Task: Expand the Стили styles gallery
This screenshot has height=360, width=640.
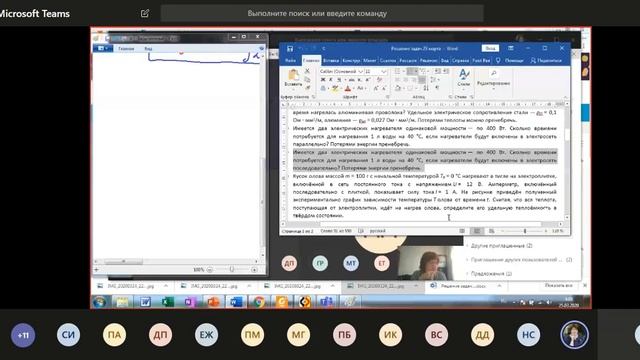Action: point(464,80)
